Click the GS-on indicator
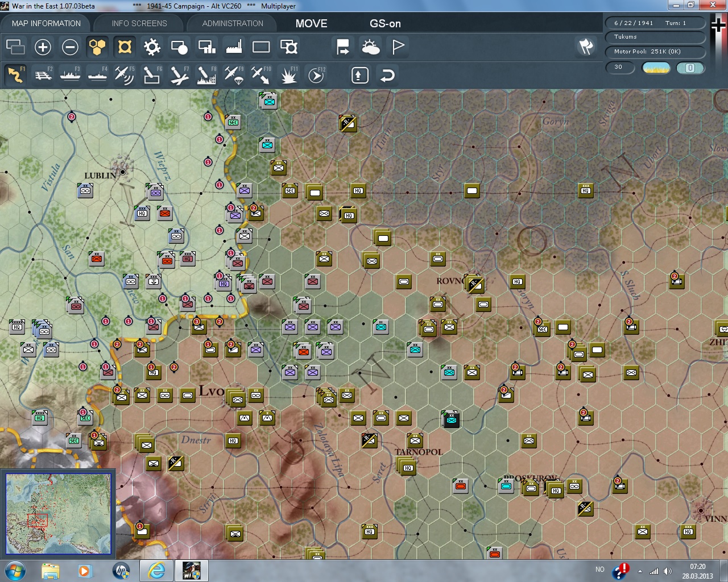 (x=385, y=23)
